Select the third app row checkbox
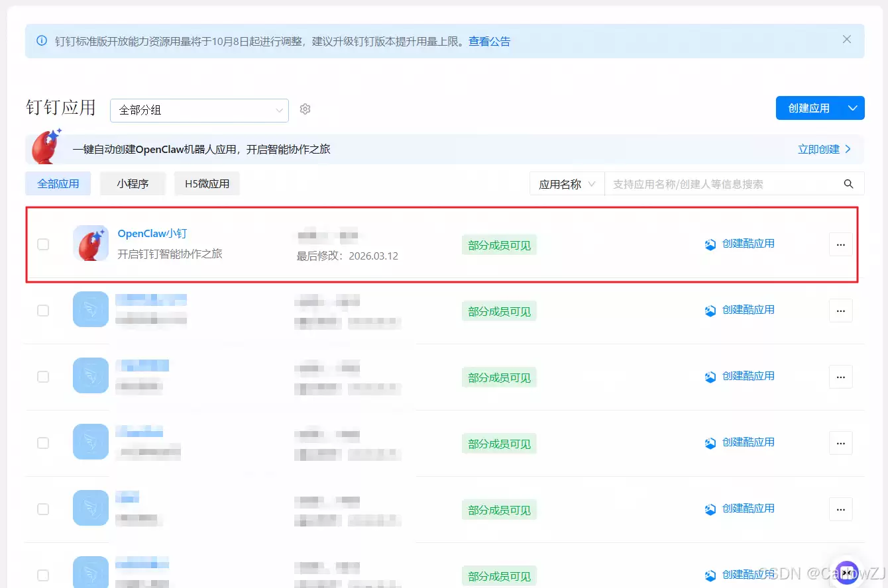This screenshot has width=888, height=588. click(x=43, y=377)
